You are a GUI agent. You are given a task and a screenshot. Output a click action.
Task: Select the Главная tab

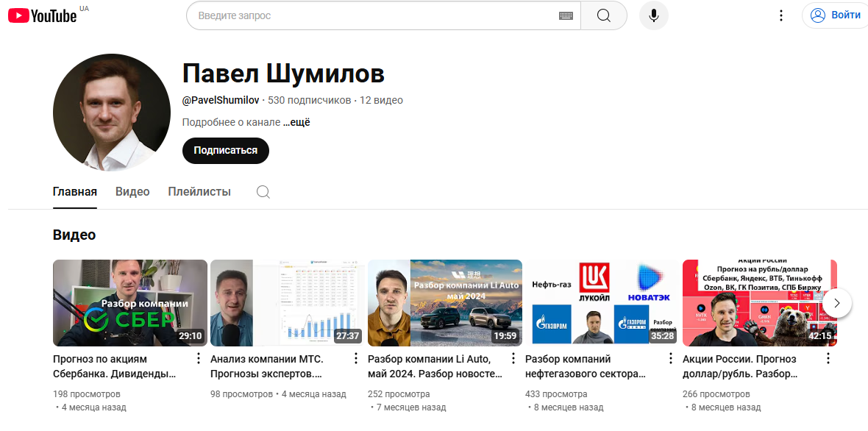pos(74,191)
